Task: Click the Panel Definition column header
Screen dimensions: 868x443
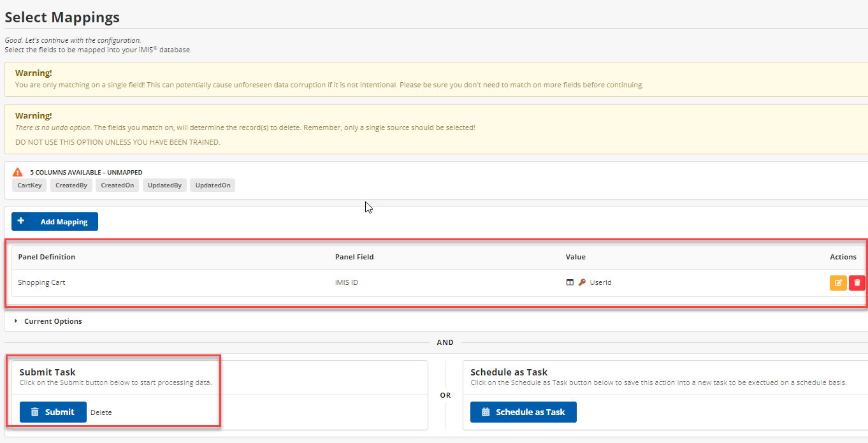Action: click(x=47, y=257)
